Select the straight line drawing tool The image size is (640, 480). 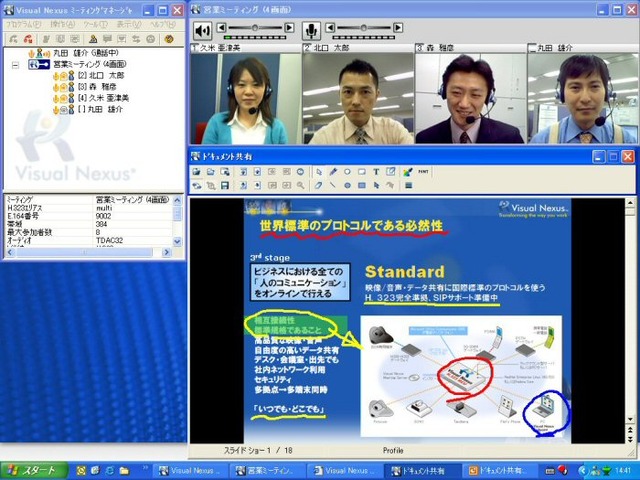333,186
